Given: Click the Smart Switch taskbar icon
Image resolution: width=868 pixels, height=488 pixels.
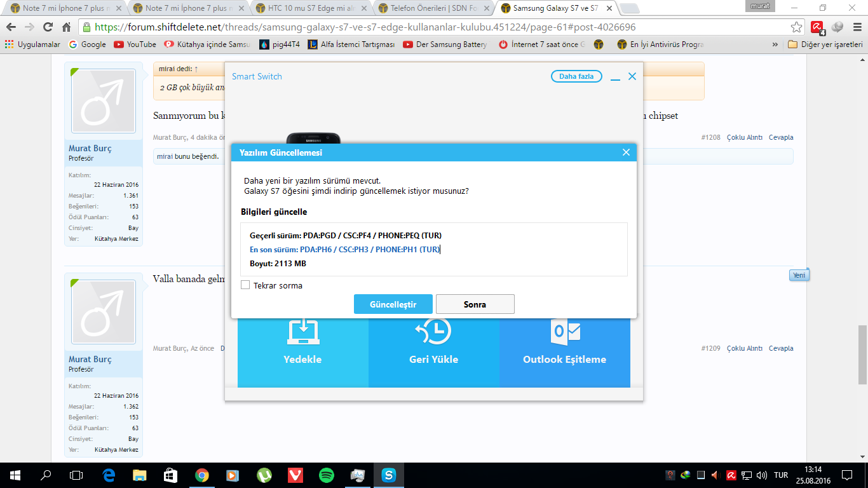Looking at the screenshot, I should (388, 475).
